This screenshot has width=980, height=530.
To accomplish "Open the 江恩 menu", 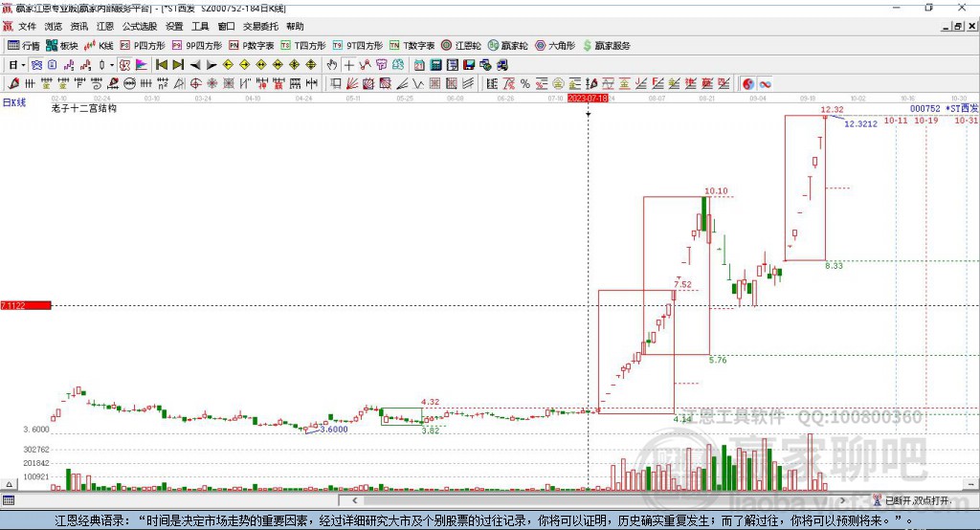I will click(x=105, y=26).
